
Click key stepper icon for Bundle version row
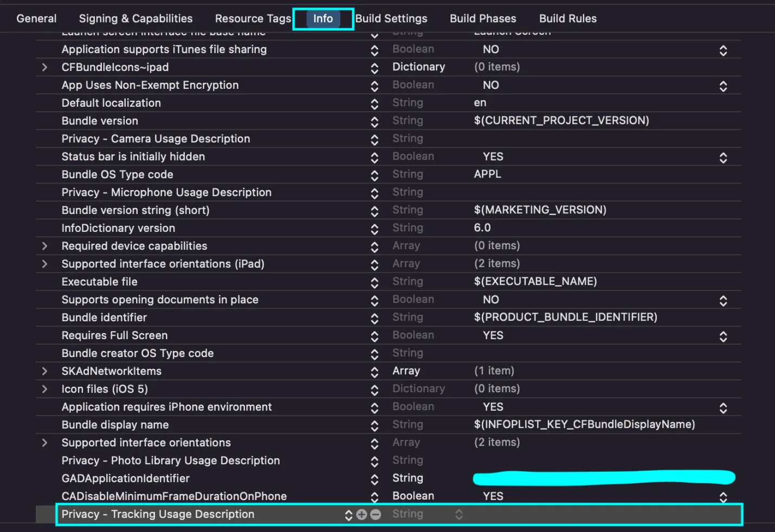tap(374, 121)
